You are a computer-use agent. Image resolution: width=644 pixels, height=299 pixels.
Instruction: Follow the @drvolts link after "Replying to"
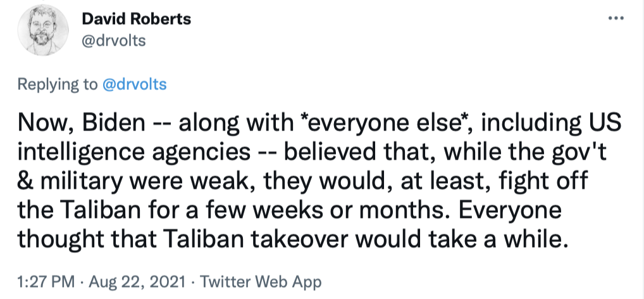(133, 84)
